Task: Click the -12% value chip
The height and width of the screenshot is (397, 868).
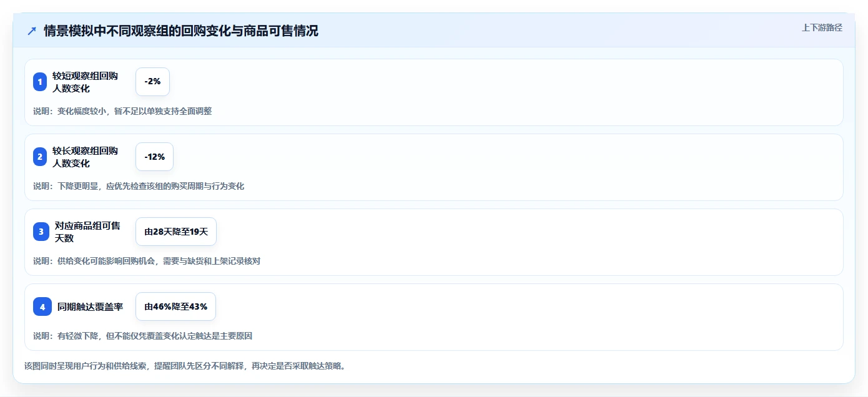Action: (154, 157)
